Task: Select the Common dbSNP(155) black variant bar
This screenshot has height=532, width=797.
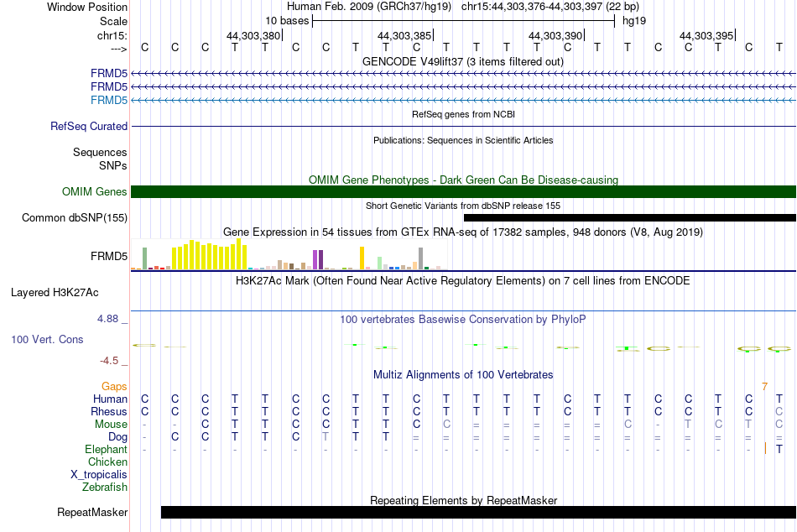Action: (x=630, y=217)
